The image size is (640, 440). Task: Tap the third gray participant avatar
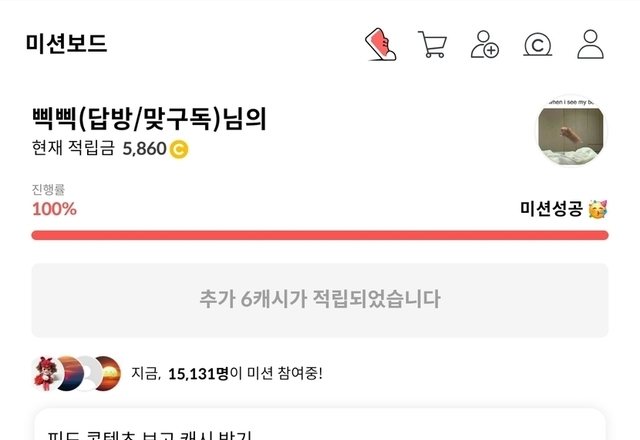[86, 373]
